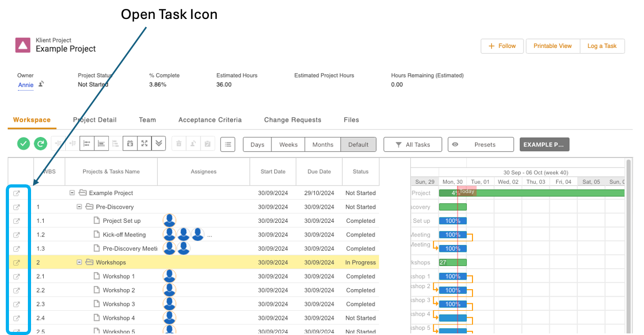This screenshot has width=644, height=335.
Task: Open the Change Requests tab
Action: pos(293,120)
